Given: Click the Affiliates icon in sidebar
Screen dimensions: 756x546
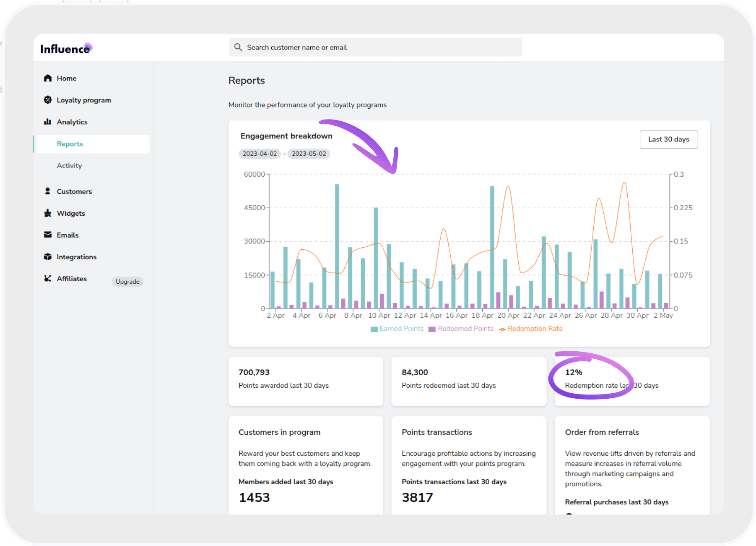Looking at the screenshot, I should tap(48, 279).
